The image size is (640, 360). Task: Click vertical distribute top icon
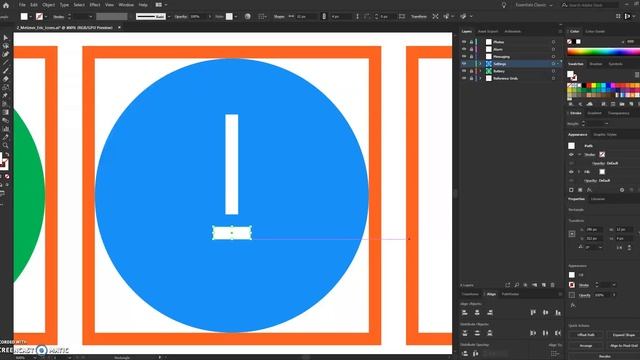pos(464,333)
